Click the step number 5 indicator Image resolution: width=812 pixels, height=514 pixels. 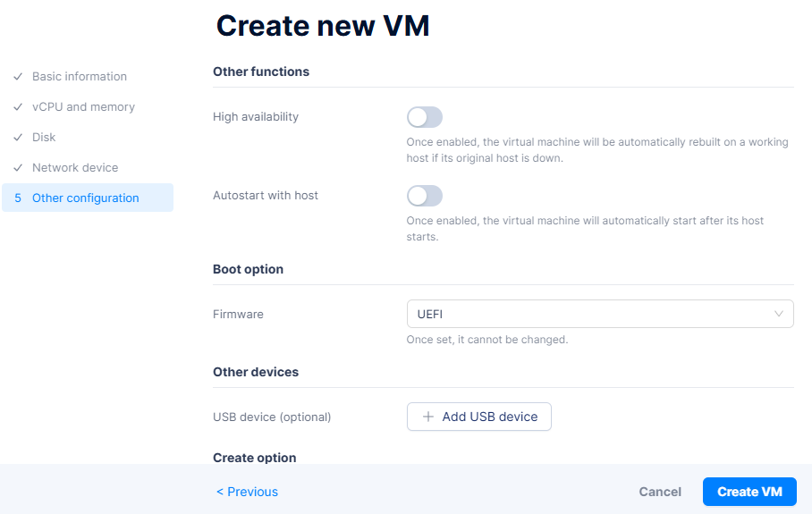coord(18,198)
